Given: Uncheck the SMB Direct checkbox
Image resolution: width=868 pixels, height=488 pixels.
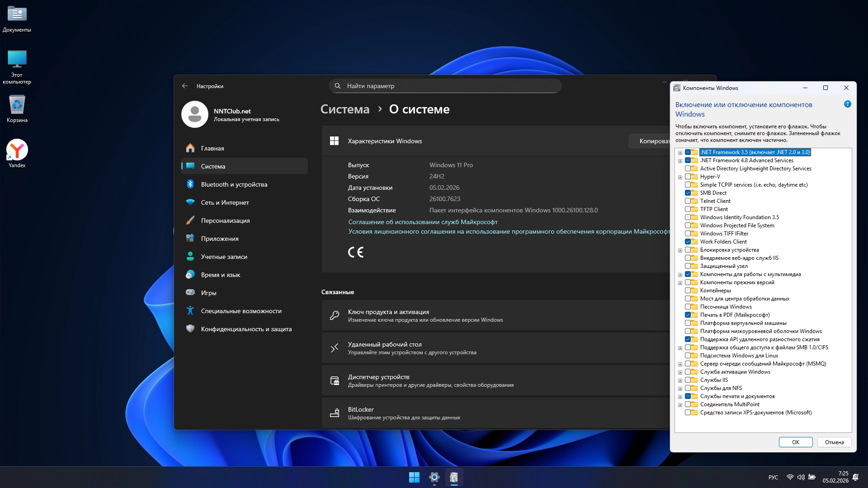Looking at the screenshot, I should tap(688, 193).
